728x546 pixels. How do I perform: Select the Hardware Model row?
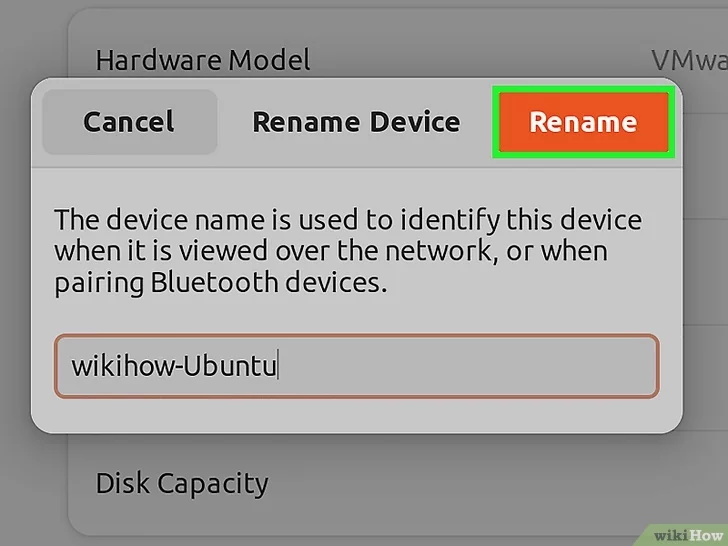tap(397, 60)
